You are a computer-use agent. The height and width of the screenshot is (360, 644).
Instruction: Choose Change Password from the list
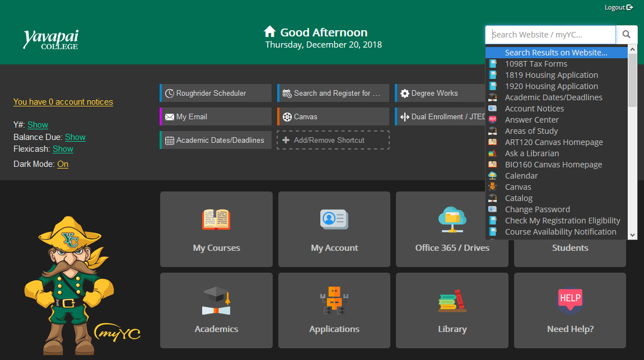coord(536,209)
